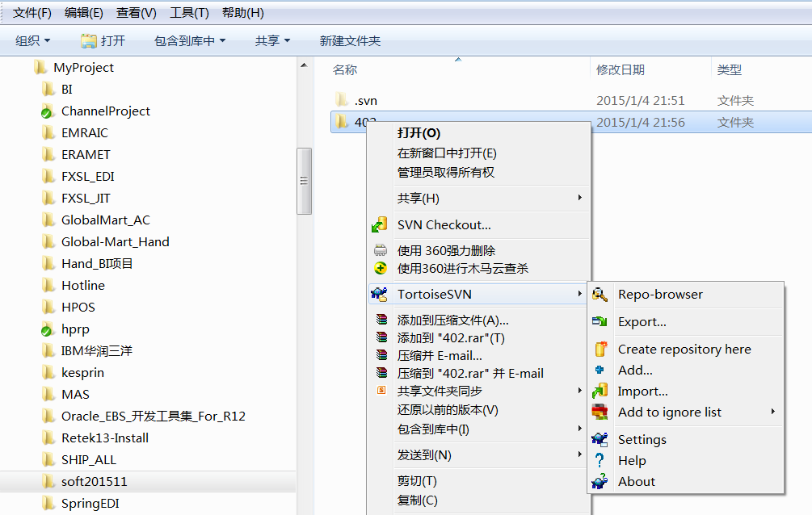Click the 360 force-delete shredder icon
Viewport: 812px width, 515px height.
coord(380,250)
